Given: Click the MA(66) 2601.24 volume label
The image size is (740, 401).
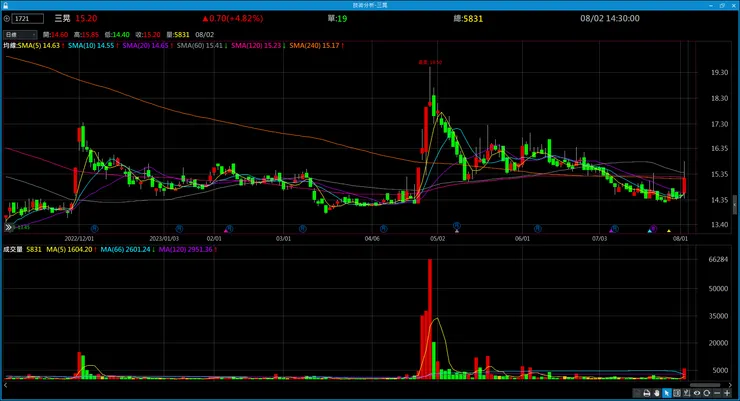Looking at the screenshot, I should pyautogui.click(x=127, y=249).
